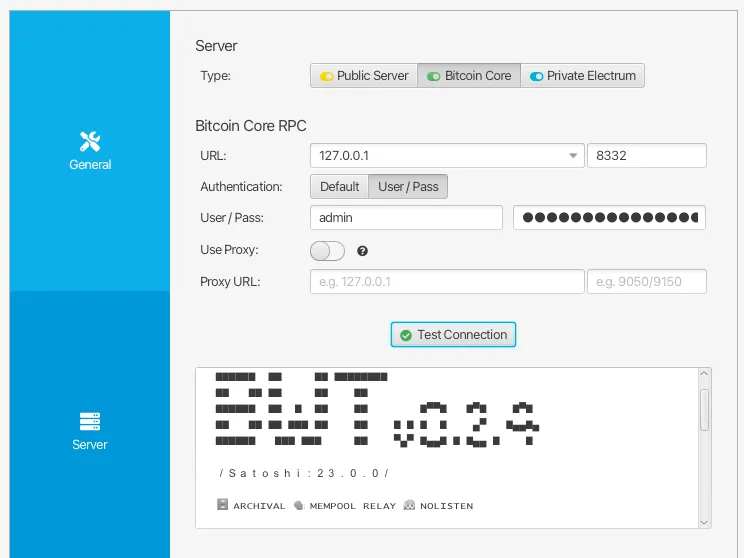Click the green checkmark icon on Test Connection
744x558 pixels.
pos(406,335)
